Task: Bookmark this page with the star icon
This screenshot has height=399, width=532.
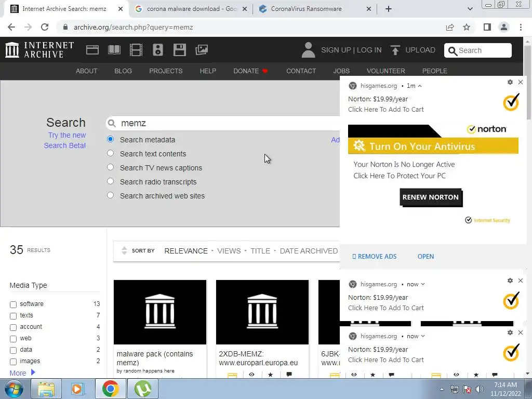Action: (x=467, y=27)
